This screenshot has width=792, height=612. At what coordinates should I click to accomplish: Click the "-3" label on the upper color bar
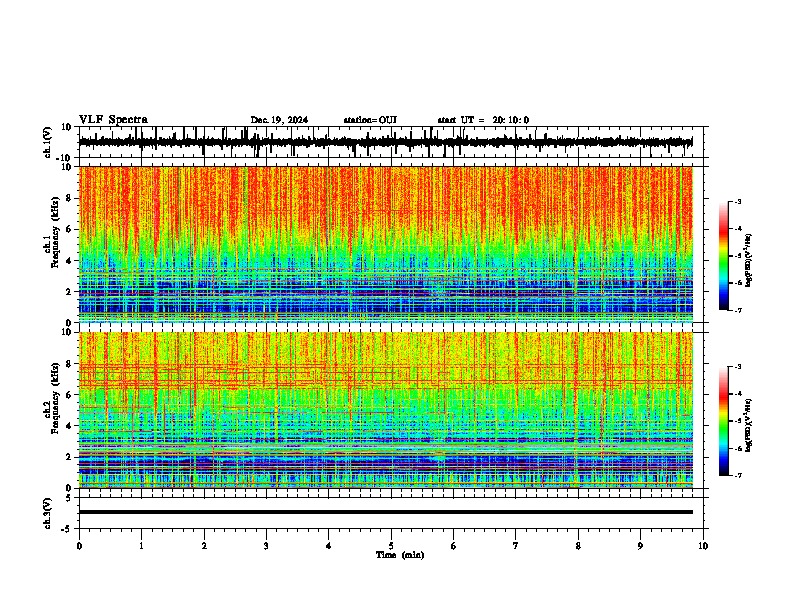click(737, 202)
